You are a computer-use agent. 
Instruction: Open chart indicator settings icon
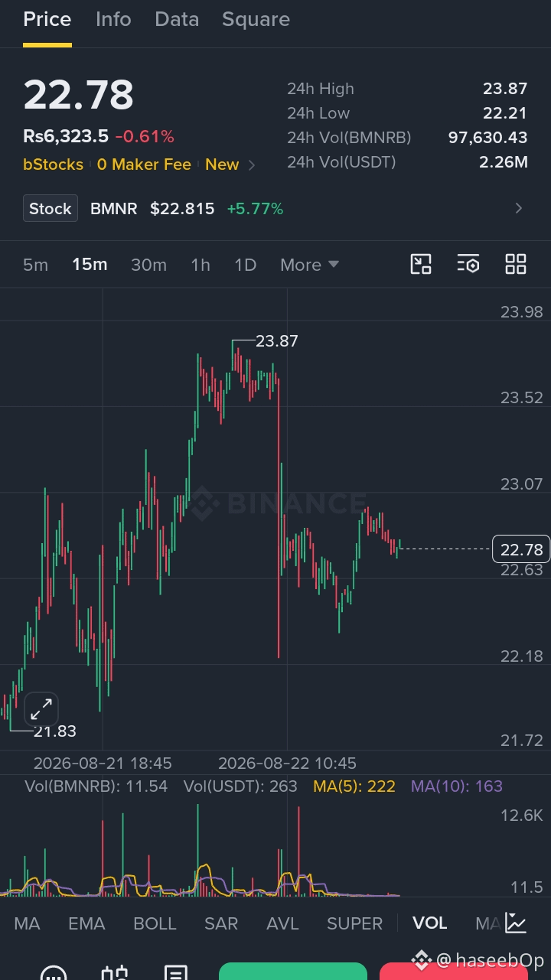point(468,264)
